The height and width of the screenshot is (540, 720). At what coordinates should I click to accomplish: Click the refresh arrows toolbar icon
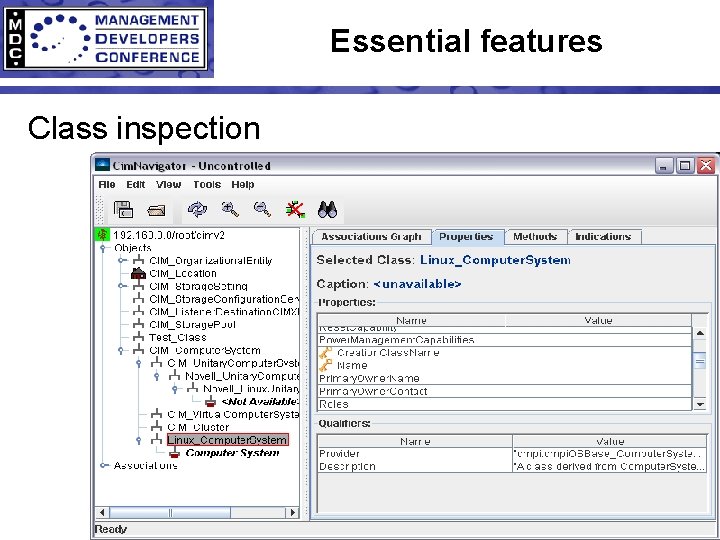[x=197, y=209]
